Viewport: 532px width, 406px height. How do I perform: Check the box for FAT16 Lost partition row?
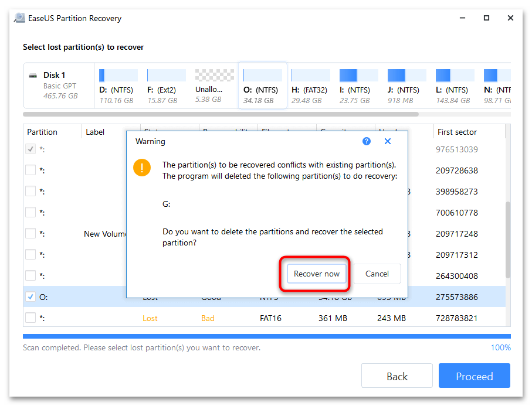click(31, 318)
